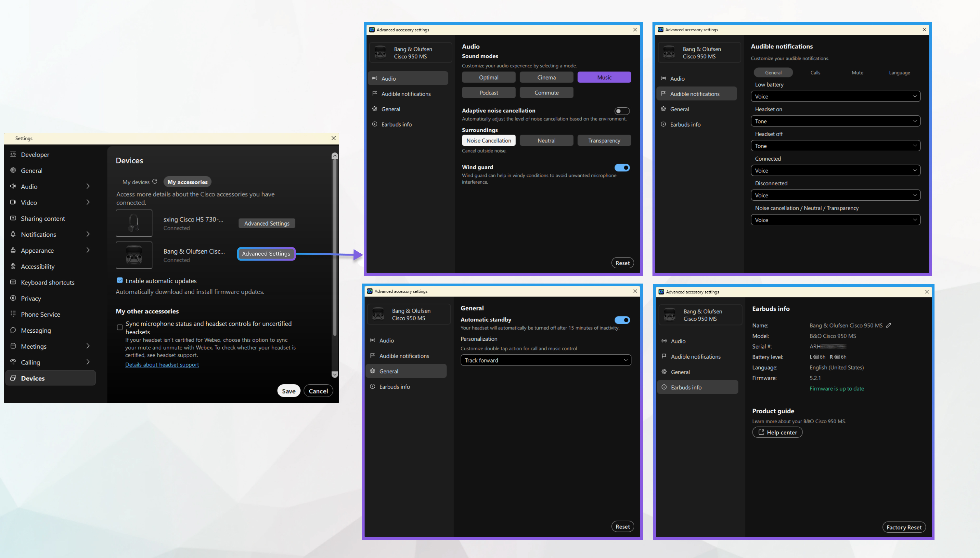Select Transparency surroundings option

[604, 140]
